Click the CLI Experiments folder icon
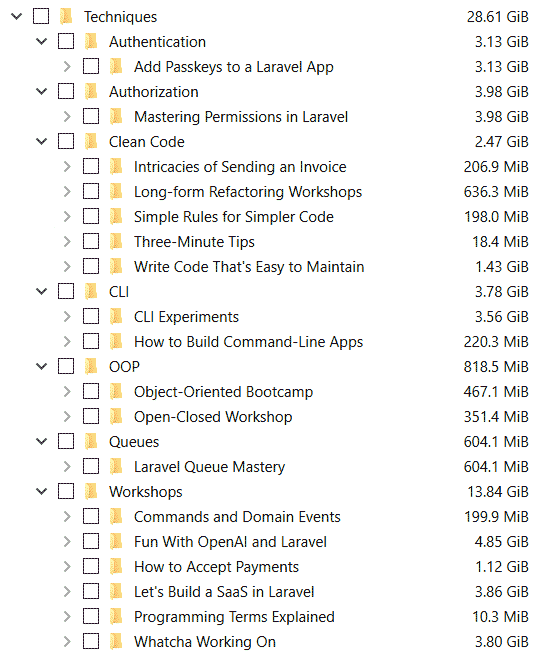The width and height of the screenshot is (537, 659). click(x=116, y=317)
